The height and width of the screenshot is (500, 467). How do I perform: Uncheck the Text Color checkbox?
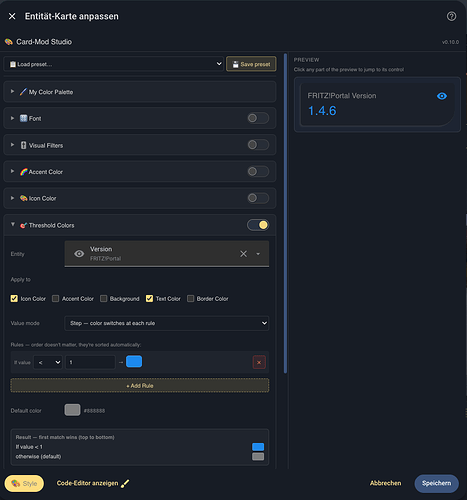click(x=149, y=298)
